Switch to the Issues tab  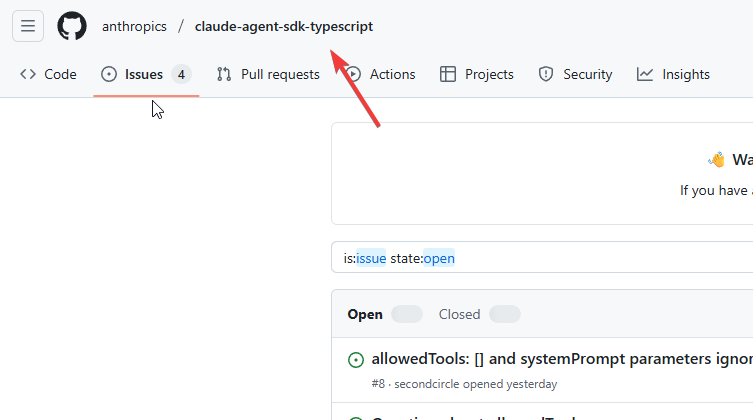143,74
